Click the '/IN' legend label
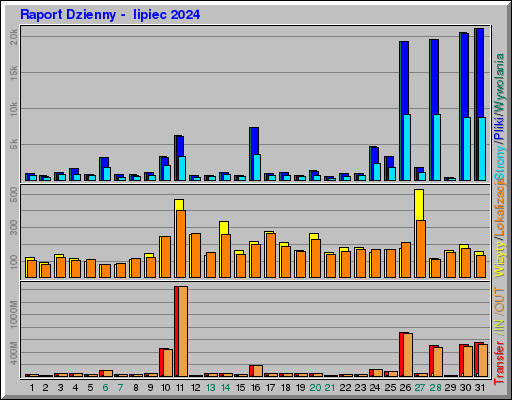The width and height of the screenshot is (512, 400). tap(499, 327)
